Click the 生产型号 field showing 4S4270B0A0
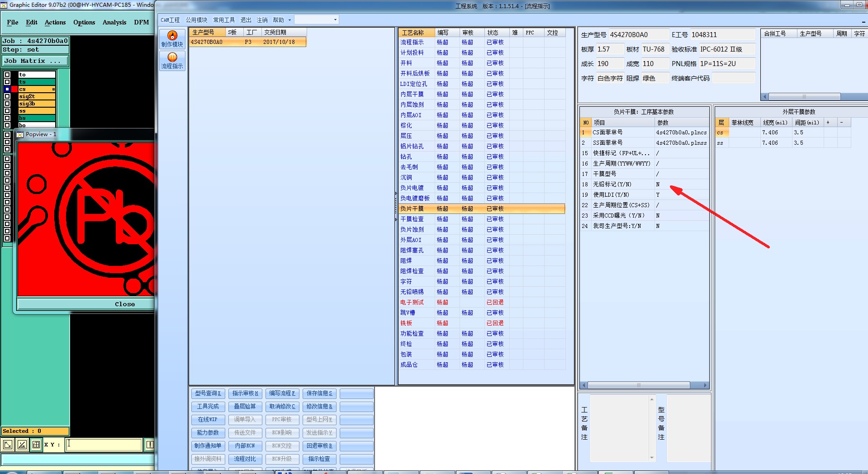868x474 pixels. (x=638, y=35)
